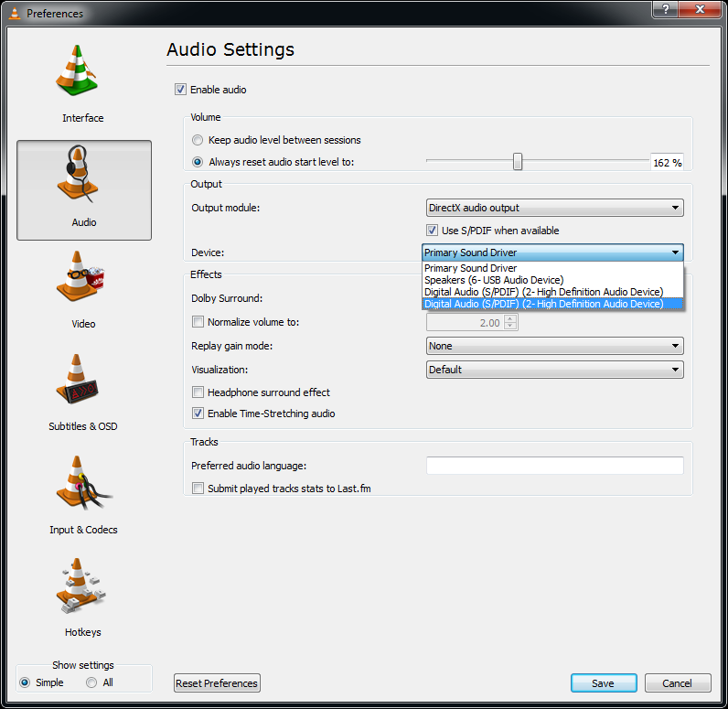728x709 pixels.
Task: Select the highlighted Digital Audio (S/PDIF) entry
Action: click(x=552, y=304)
